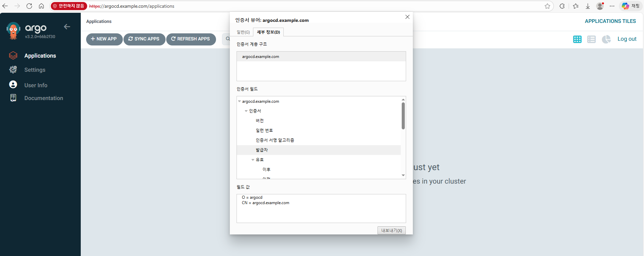
Task: Click SYNC APPS button
Action: click(144, 39)
